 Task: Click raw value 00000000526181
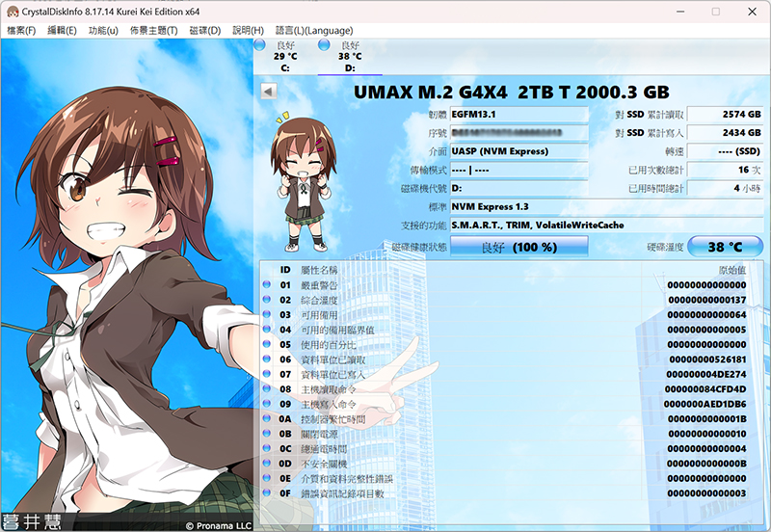tap(707, 359)
